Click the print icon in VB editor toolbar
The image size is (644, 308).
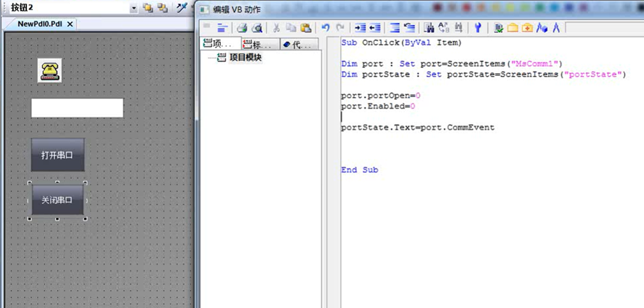point(242,28)
